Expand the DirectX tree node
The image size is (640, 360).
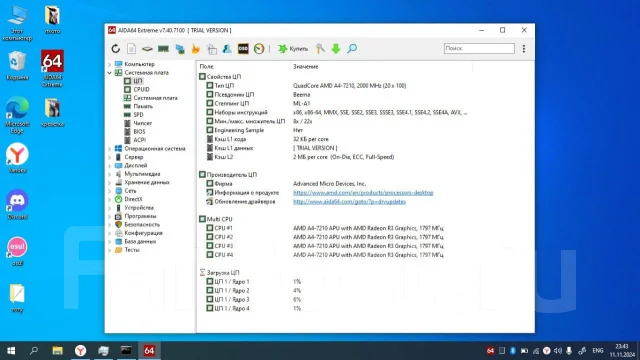(x=109, y=199)
